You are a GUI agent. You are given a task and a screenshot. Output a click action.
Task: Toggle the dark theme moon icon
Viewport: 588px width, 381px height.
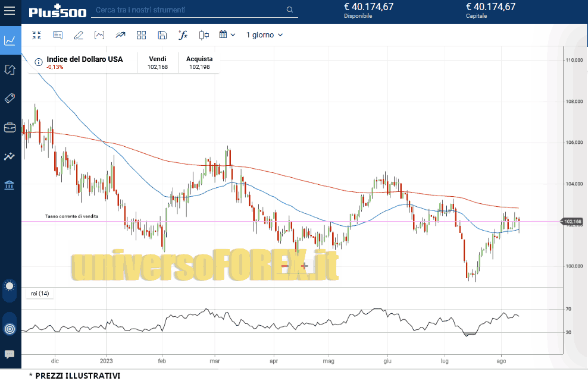point(10,287)
